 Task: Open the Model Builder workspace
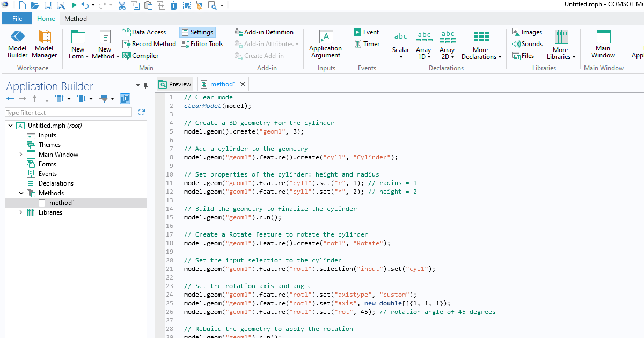pyautogui.click(x=17, y=44)
